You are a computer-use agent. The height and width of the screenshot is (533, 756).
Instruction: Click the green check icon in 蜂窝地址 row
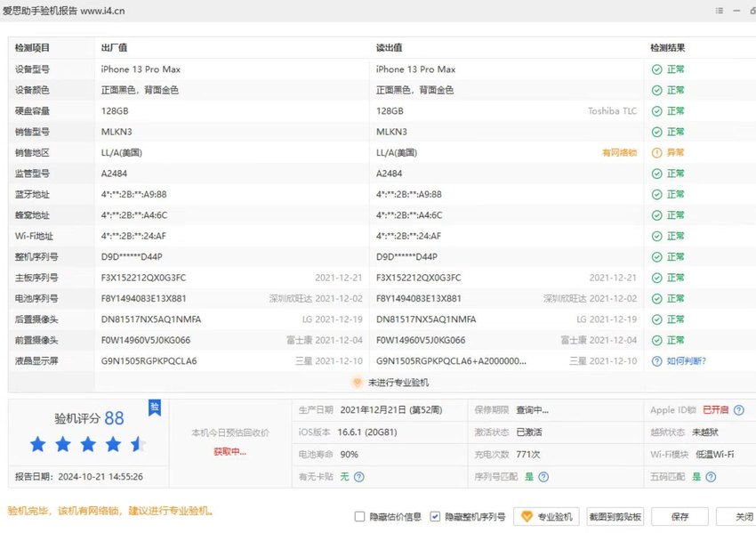pyautogui.click(x=656, y=215)
